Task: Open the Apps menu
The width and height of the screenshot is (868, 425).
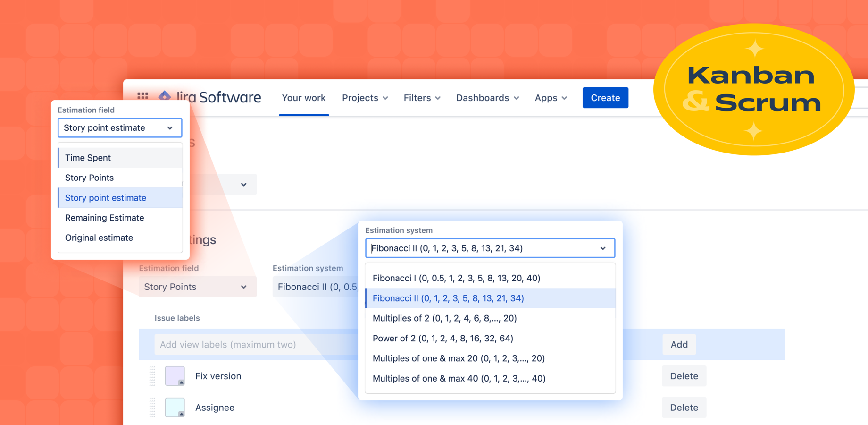Action: (x=551, y=98)
